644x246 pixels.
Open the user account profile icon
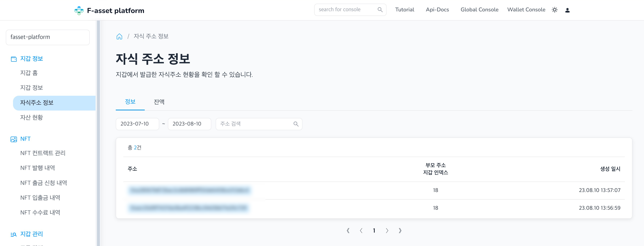567,10
